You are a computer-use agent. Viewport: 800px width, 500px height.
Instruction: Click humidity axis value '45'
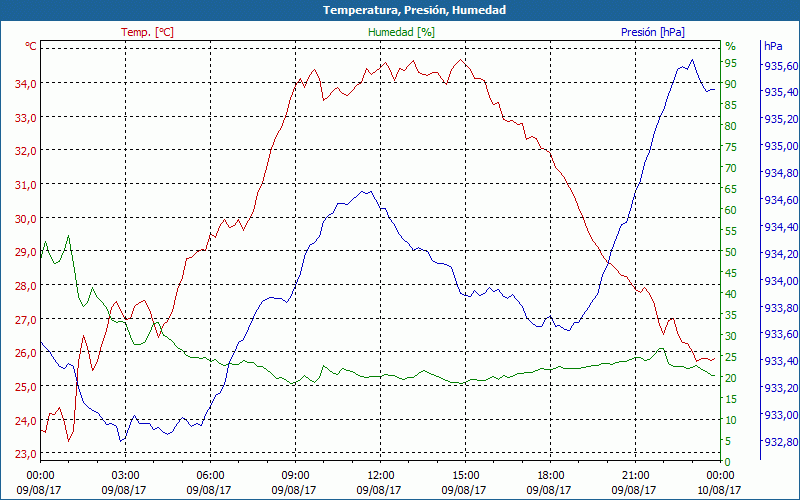[731, 273]
